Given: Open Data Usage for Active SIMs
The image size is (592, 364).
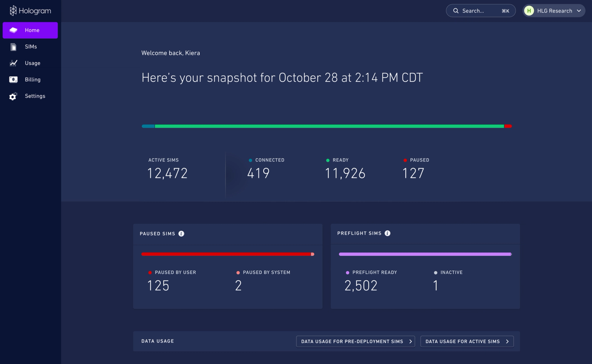Looking at the screenshot, I should tap(467, 341).
